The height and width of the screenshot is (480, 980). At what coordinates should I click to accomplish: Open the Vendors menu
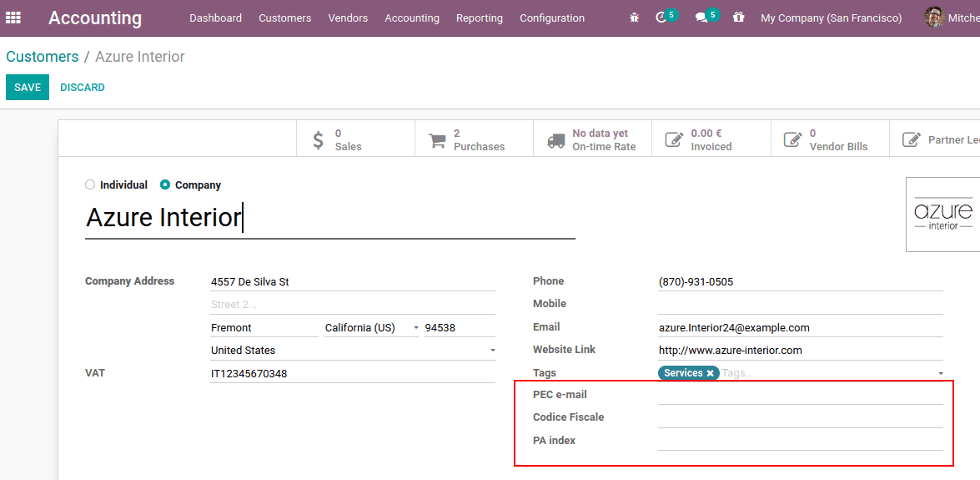coord(348,18)
